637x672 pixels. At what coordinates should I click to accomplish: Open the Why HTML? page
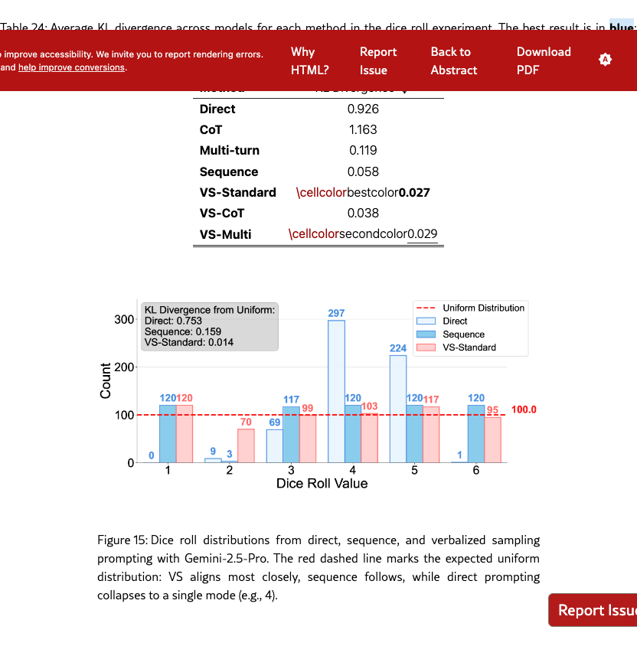309,60
